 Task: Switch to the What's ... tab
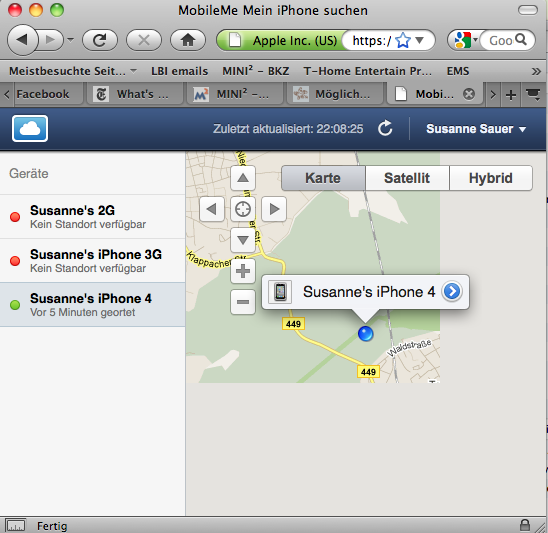[x=134, y=94]
